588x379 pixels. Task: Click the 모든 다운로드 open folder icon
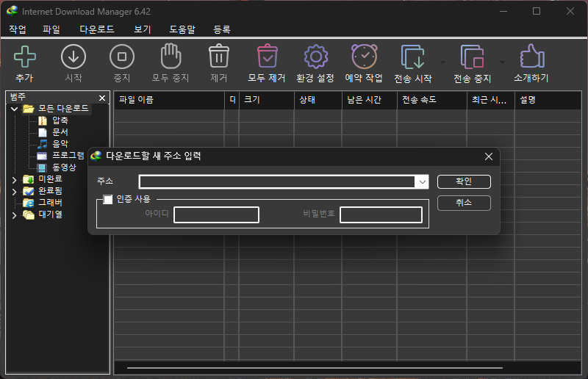tap(29, 109)
